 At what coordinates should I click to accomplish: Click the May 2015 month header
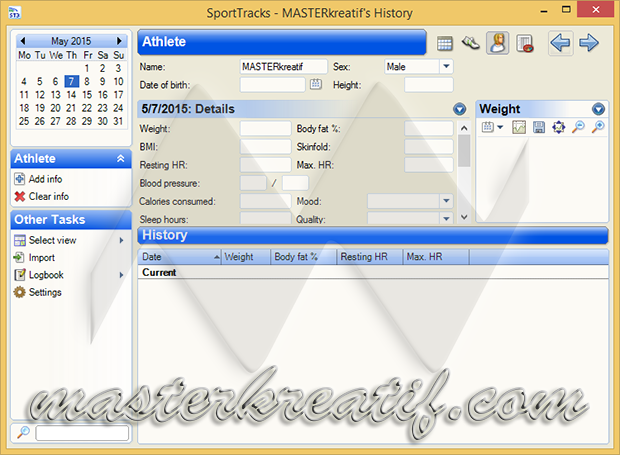pos(71,41)
